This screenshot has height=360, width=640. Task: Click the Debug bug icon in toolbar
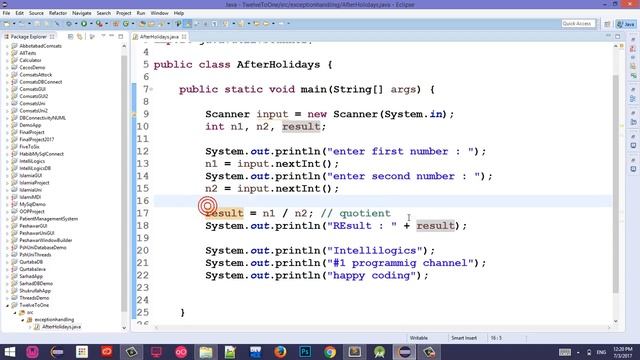point(69,24)
